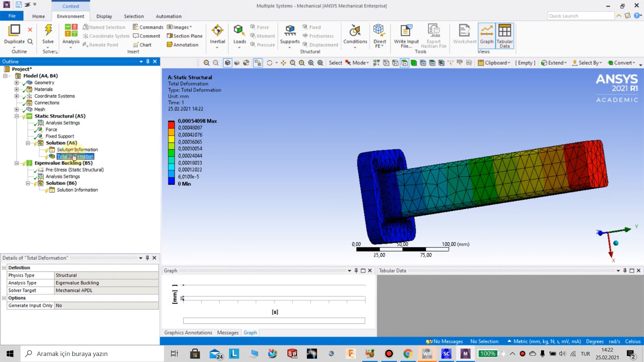Collapse the Solution (A6) branch

27,143
